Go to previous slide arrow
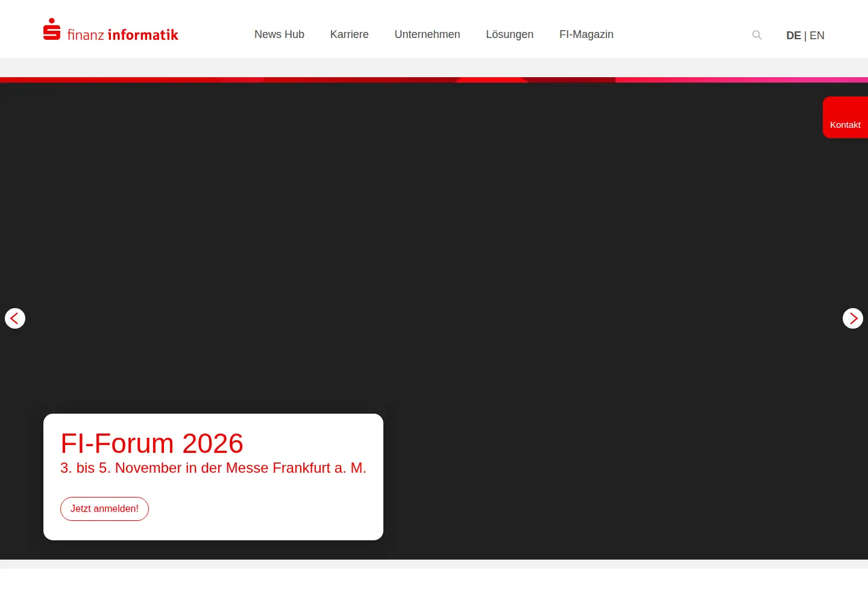Screen dimensions: 868x603 15,318
